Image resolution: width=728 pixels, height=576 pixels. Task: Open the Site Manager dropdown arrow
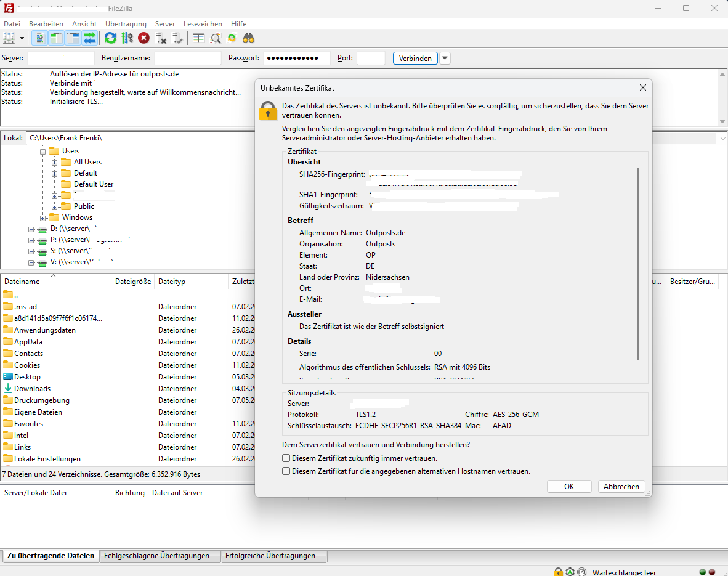pyautogui.click(x=22, y=39)
